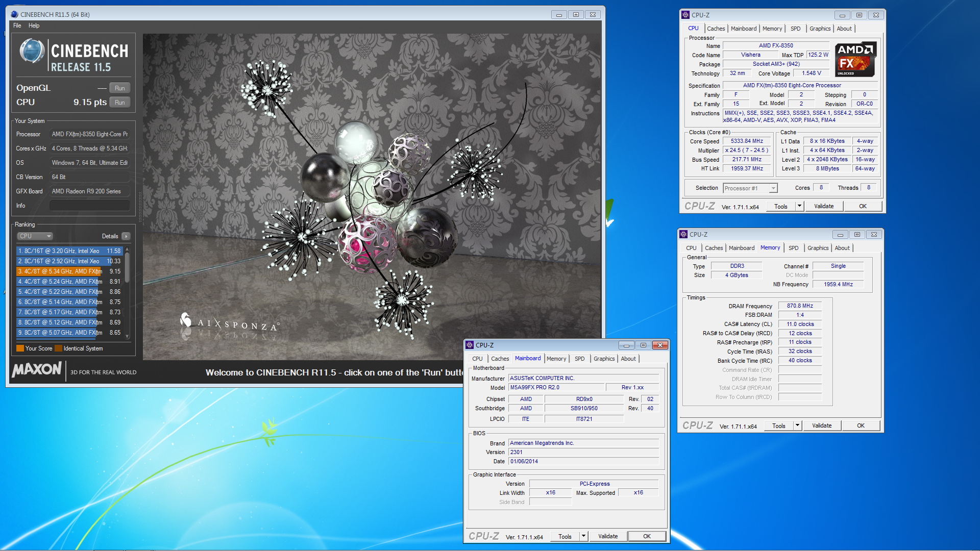This screenshot has height=551, width=980.
Task: Click the DRAM Frequency value 870.8 MHz
Action: click(x=800, y=306)
